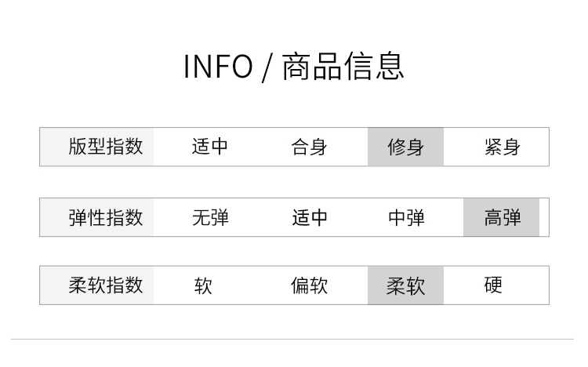Image resolution: width=588 pixels, height=367 pixels.
Task: Click the 商品信息 heading text
Action: [x=343, y=67]
